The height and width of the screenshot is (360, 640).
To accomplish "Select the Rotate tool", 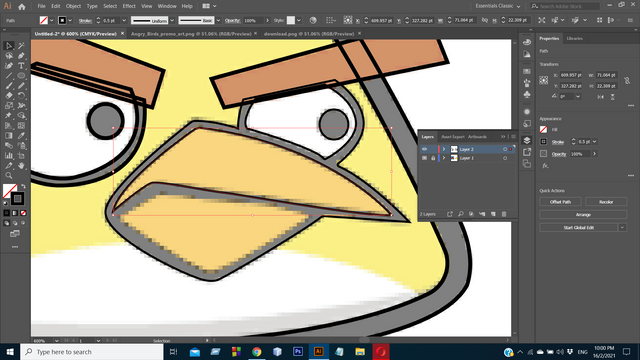I will (x=21, y=96).
